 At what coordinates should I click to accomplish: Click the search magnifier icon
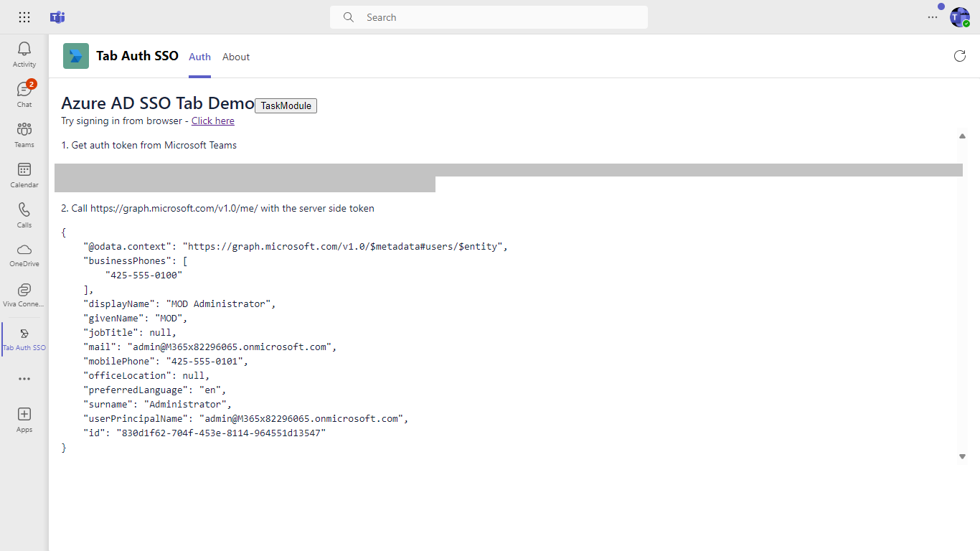pyautogui.click(x=349, y=17)
